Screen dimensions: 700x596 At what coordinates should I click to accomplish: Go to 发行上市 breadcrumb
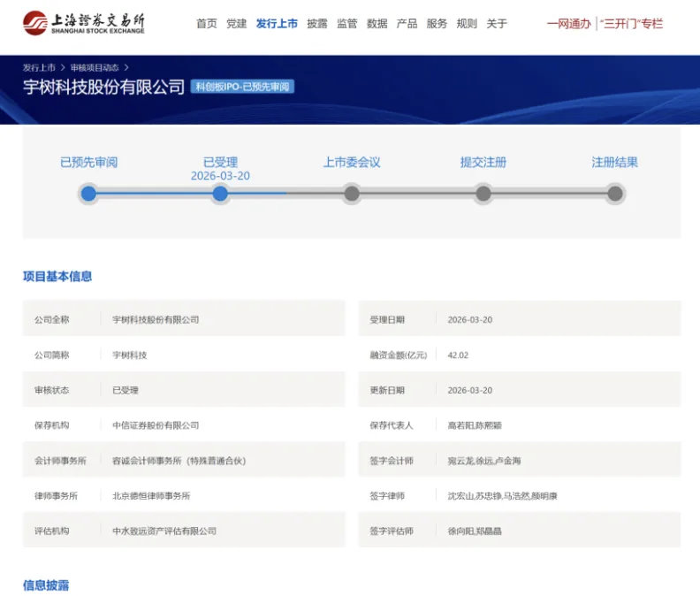point(39,67)
